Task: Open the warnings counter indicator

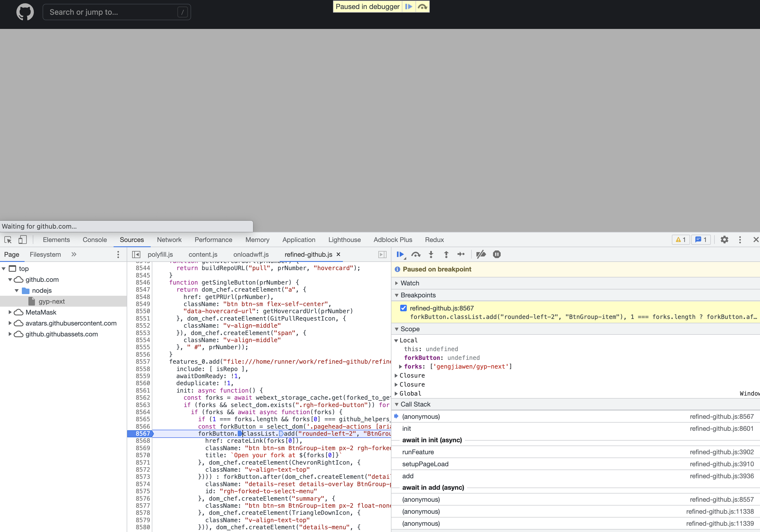Action: click(681, 240)
